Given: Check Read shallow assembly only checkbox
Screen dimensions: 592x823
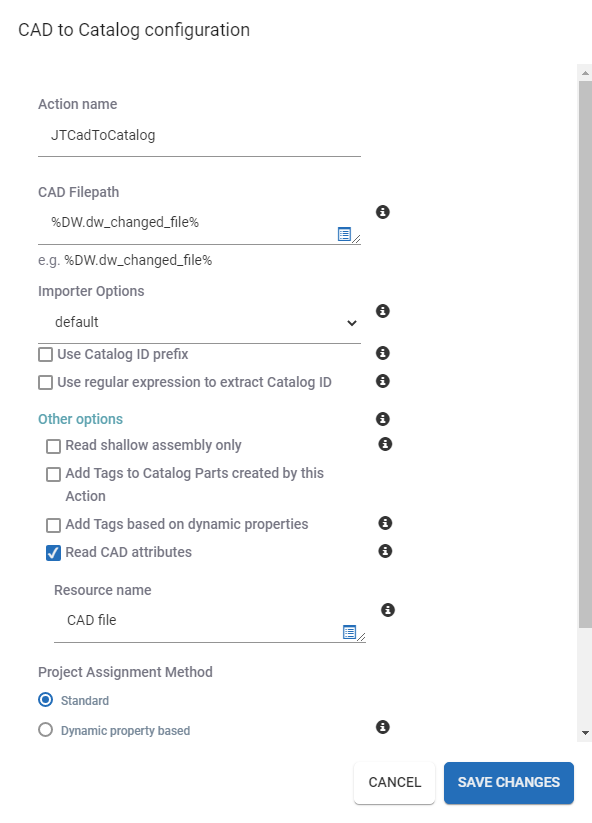Looking at the screenshot, I should [54, 447].
